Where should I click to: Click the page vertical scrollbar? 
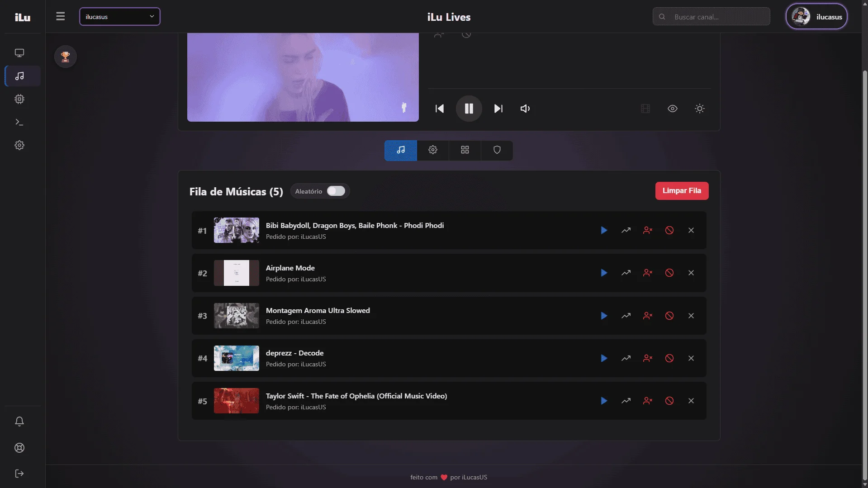point(865,276)
